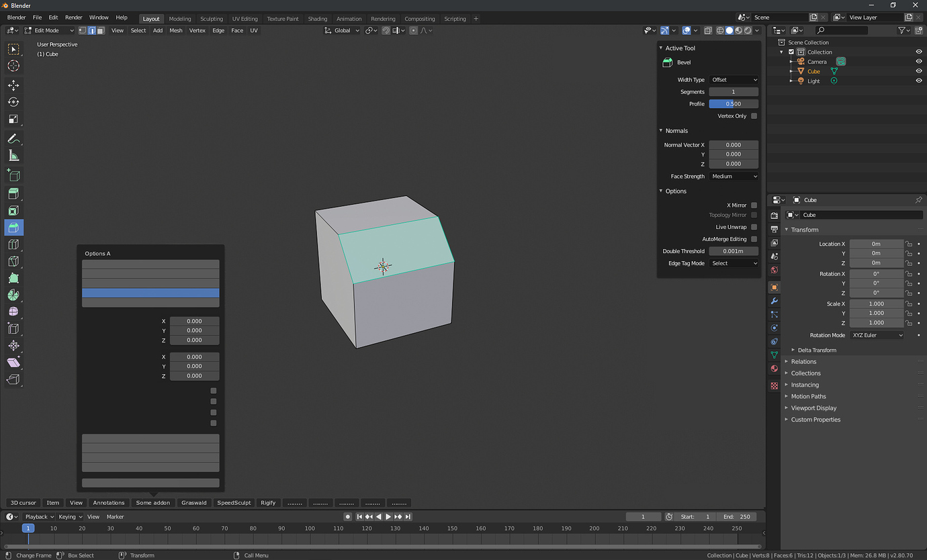The height and width of the screenshot is (560, 927).
Task: Click the End frame 250 field
Action: 737,517
